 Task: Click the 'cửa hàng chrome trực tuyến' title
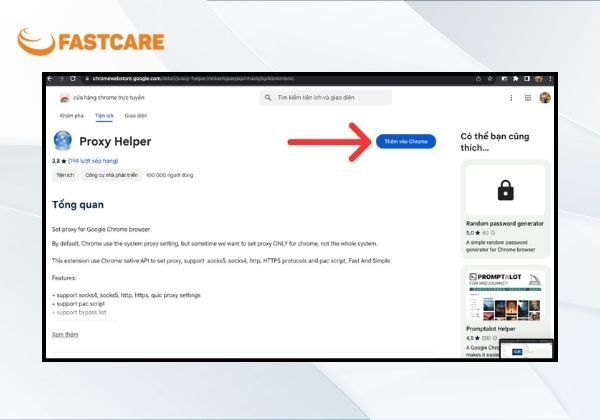(x=109, y=98)
